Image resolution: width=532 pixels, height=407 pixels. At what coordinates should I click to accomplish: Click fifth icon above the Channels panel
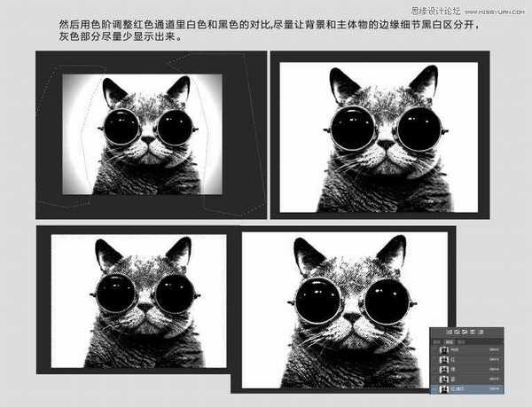tap(481, 332)
